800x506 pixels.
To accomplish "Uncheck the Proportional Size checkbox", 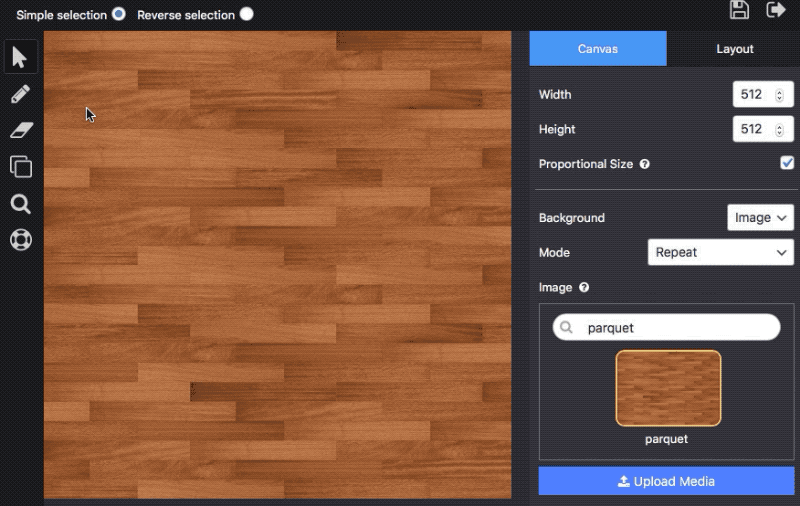I will pos(787,163).
